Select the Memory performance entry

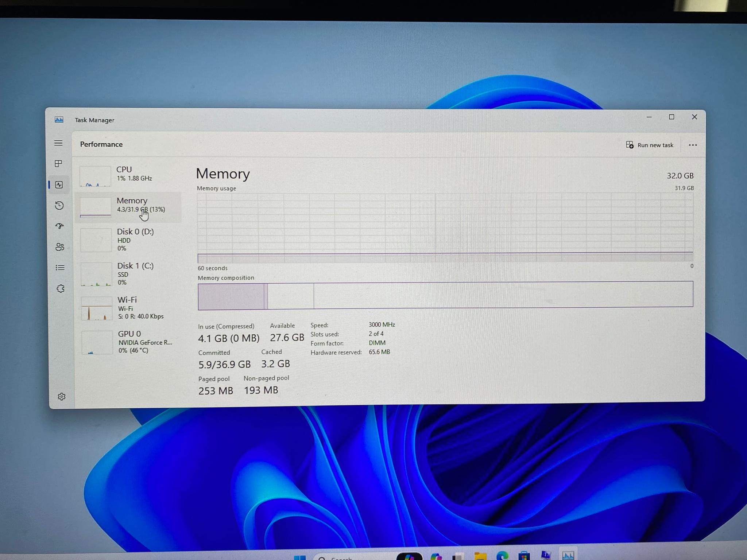tap(128, 207)
